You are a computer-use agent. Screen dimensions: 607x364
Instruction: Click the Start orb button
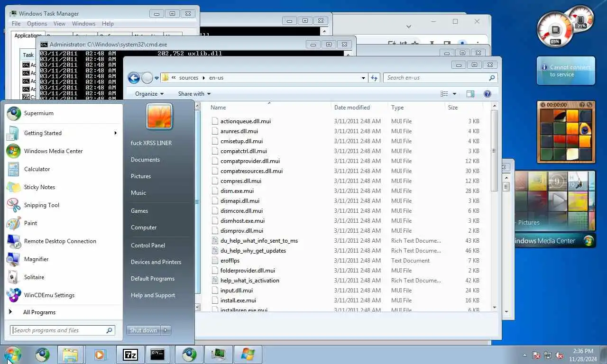coord(13,355)
